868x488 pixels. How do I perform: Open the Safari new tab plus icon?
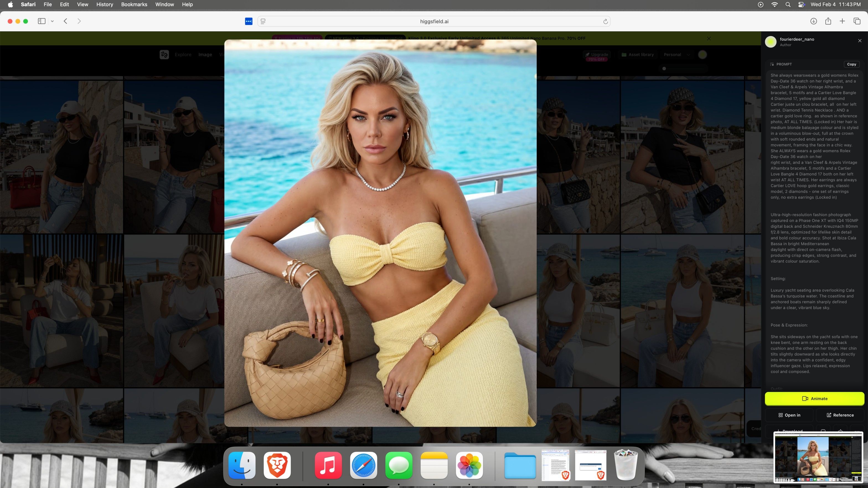click(x=842, y=21)
